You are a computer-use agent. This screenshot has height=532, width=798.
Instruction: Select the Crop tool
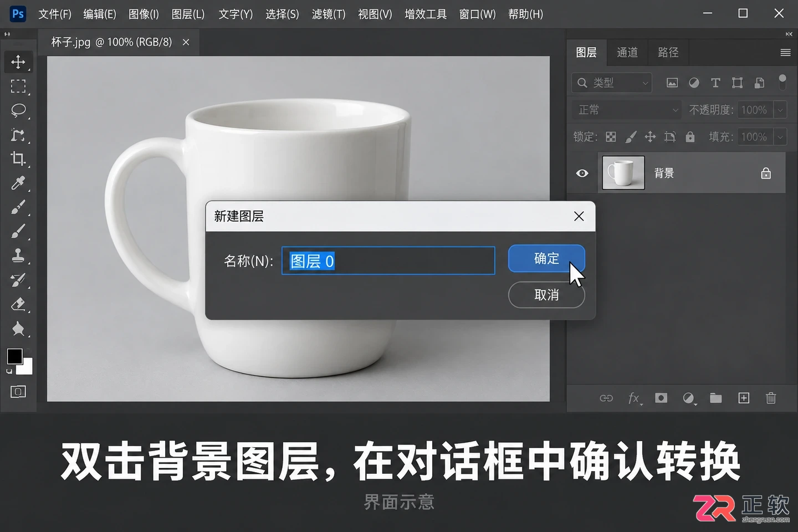18,158
